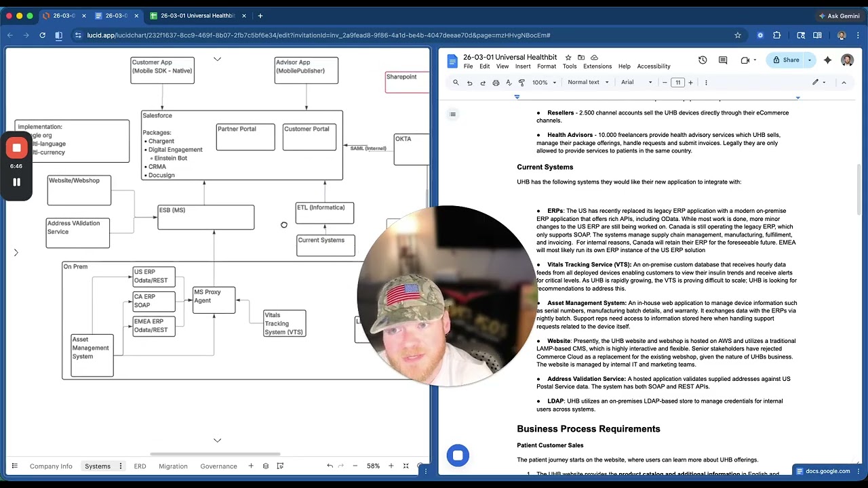Click the bottom canvas chevron in Lucidchart

[x=217, y=441]
